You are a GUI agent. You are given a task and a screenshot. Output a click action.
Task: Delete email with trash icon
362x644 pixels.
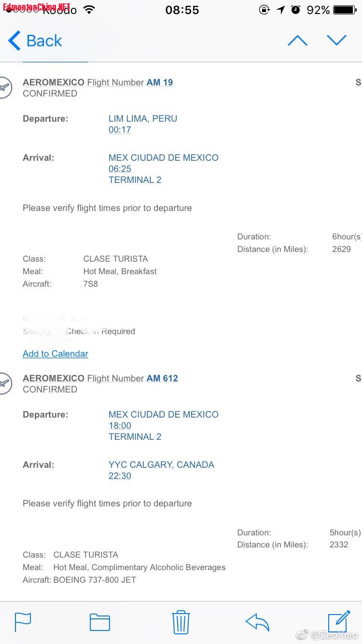coord(181,622)
